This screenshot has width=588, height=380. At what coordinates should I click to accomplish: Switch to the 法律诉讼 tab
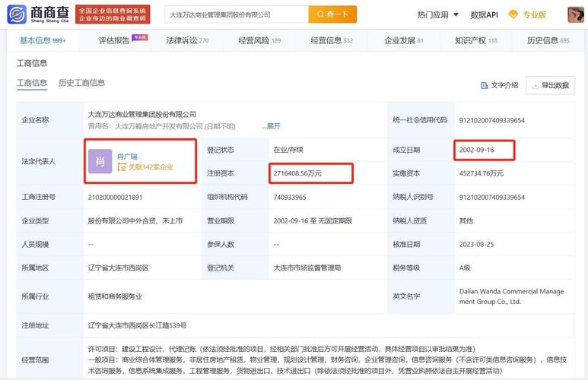pyautogui.click(x=187, y=41)
